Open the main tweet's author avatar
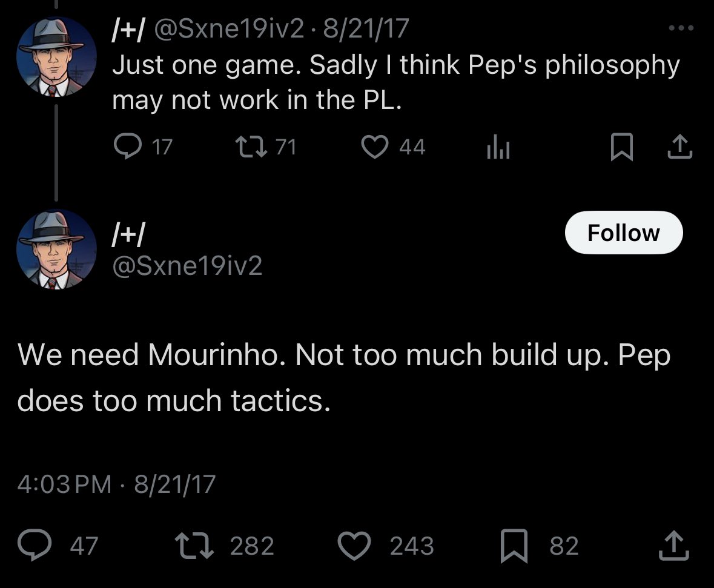This screenshot has height=588, width=714. (56, 249)
